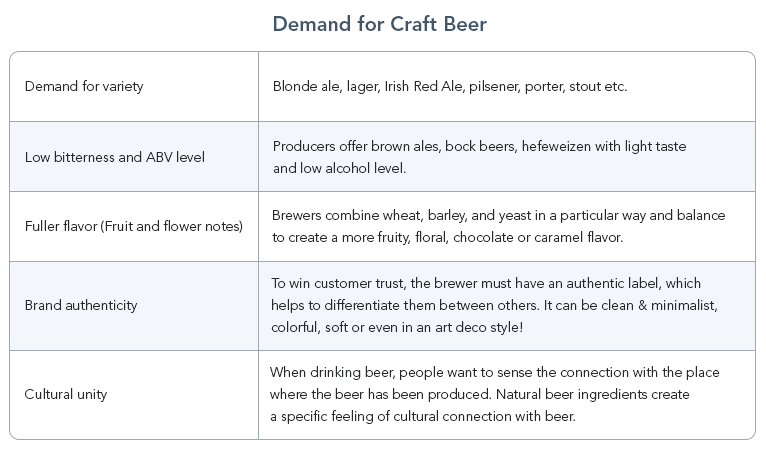Click the line beginning 'To win customer trust'
766x460 pixels.
tap(486, 283)
